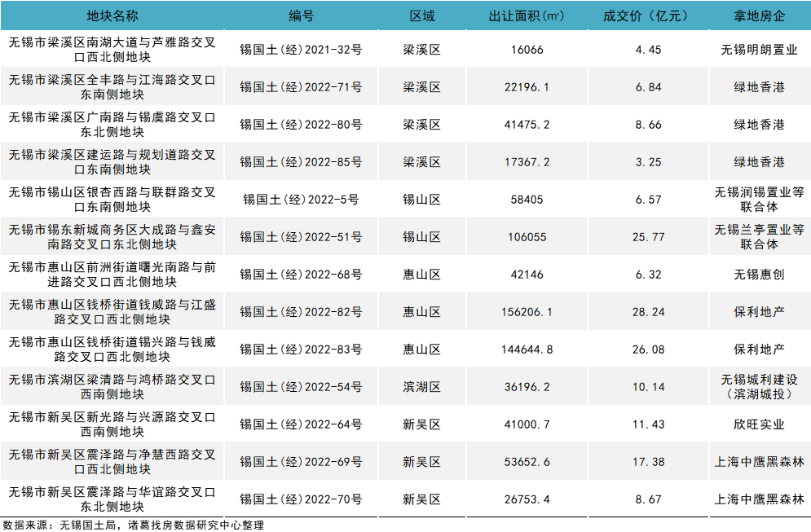Select the cell 锡国土(经)2022-54号
The height and width of the screenshot is (532, 811).
(301, 387)
